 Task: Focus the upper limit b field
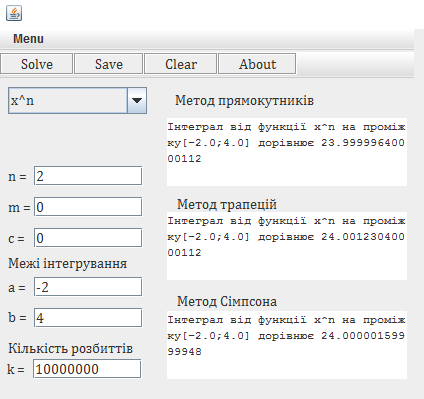click(88, 318)
